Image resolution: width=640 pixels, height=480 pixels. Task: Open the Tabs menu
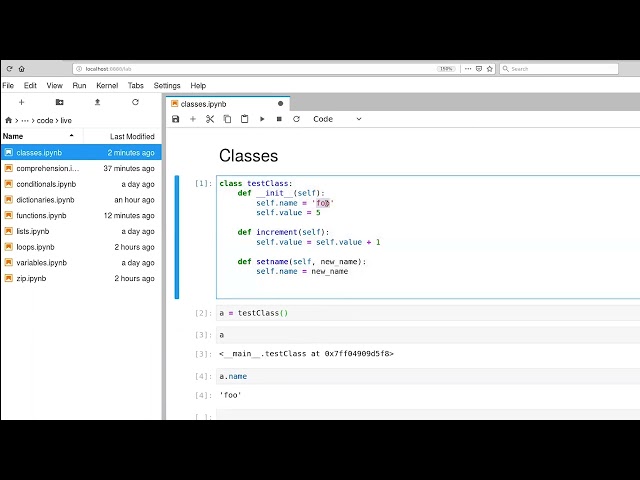point(136,86)
